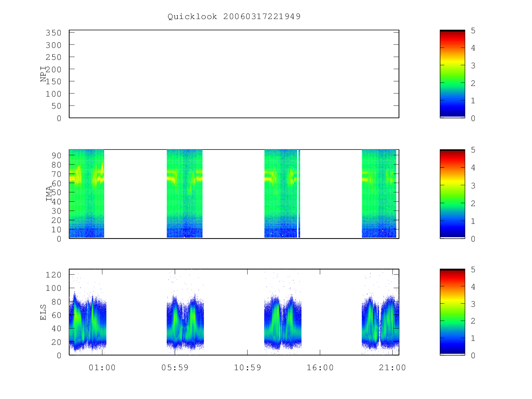
Task: Click the 80 tick on ELS axis
Action: coord(56,301)
